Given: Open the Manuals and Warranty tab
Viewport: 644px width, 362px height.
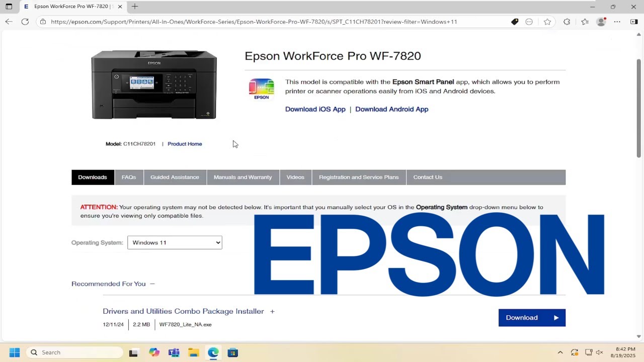Looking at the screenshot, I should pyautogui.click(x=243, y=177).
